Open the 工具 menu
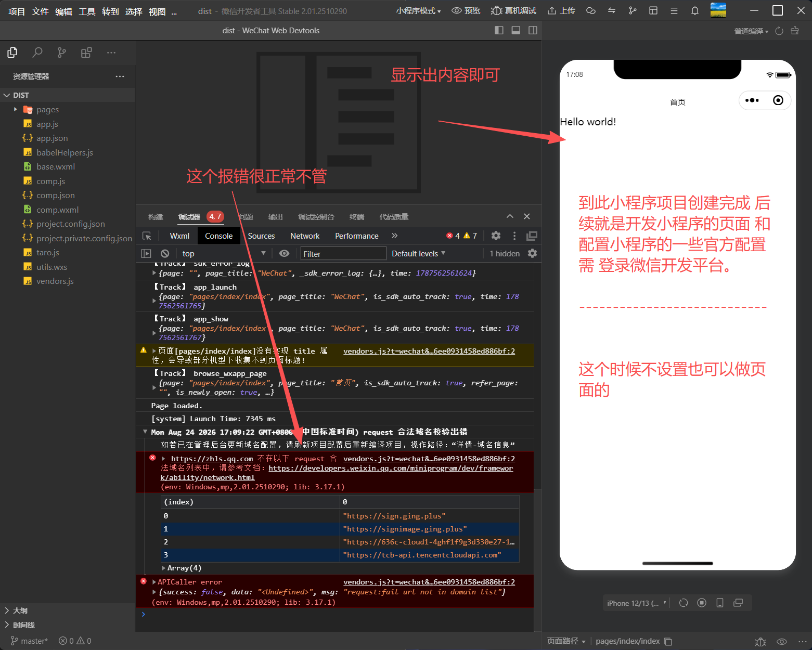 [87, 11]
